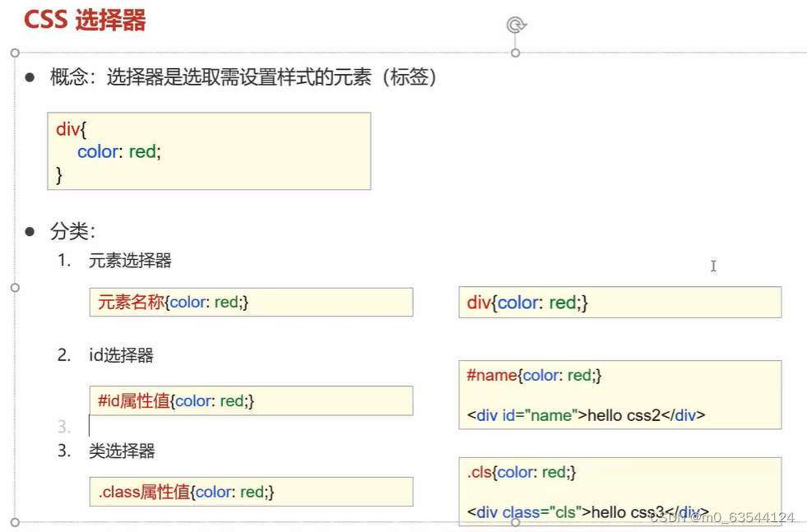
Task: Place cursor at the empty numbered item 3 line
Action: click(89, 426)
